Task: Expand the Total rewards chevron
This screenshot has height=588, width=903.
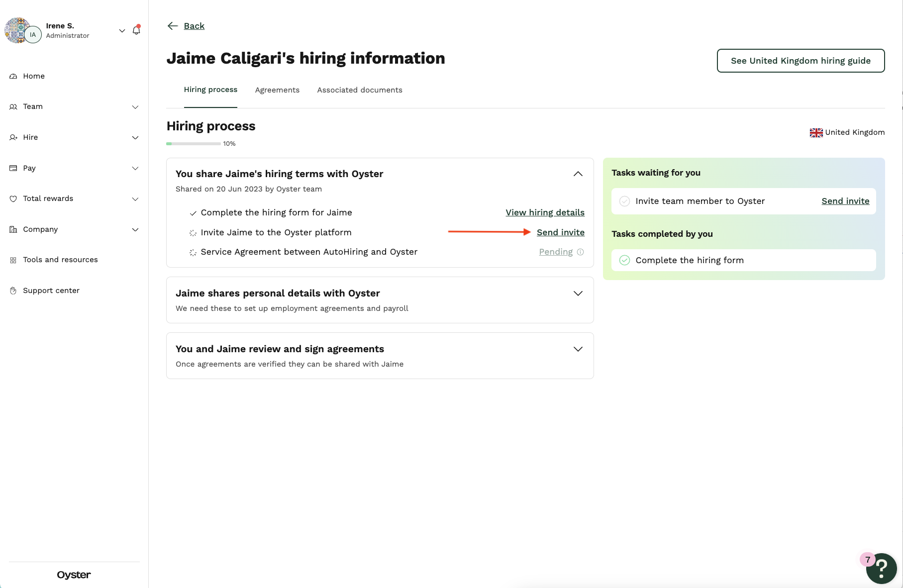Action: coord(135,199)
